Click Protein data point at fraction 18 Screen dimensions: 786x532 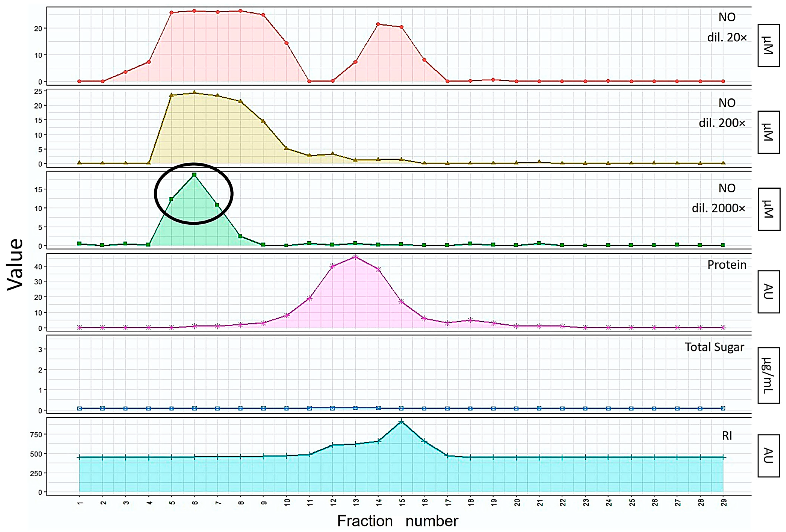pos(470,320)
